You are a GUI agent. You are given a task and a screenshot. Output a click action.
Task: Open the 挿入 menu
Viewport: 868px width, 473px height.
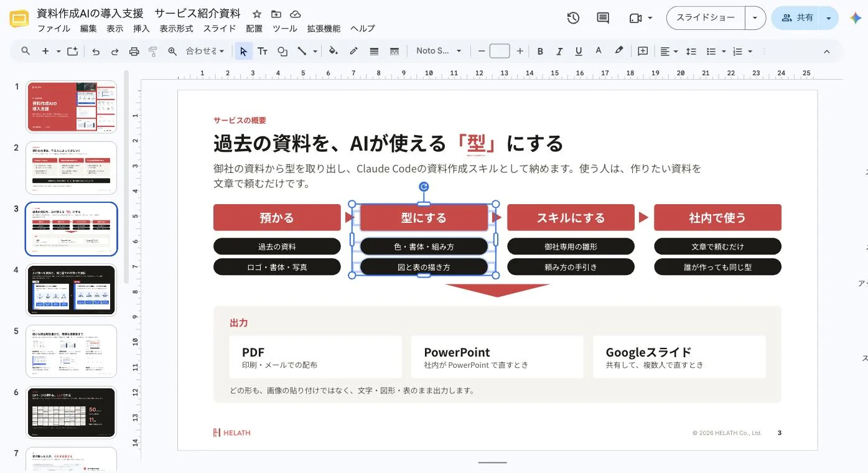(141, 29)
